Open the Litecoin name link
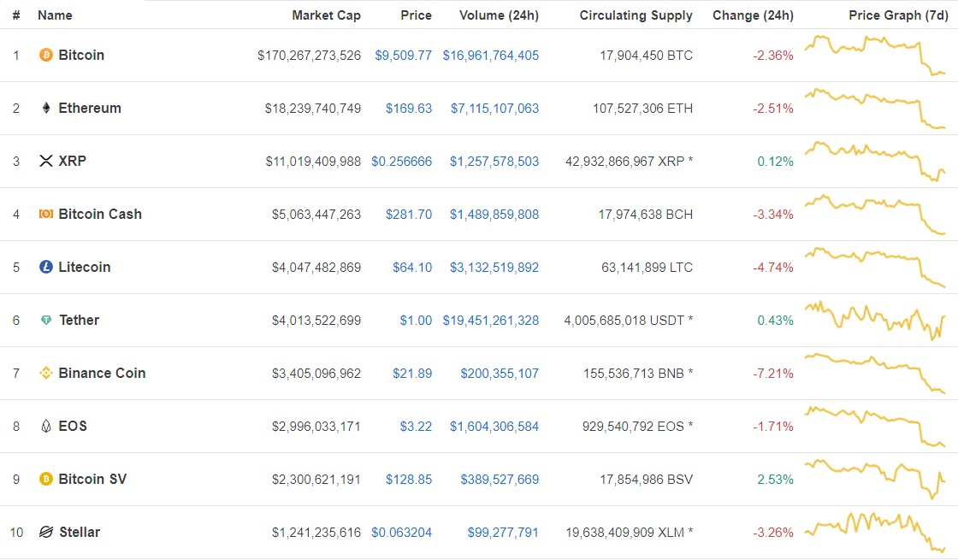This screenshot has height=560, width=958. 85,267
